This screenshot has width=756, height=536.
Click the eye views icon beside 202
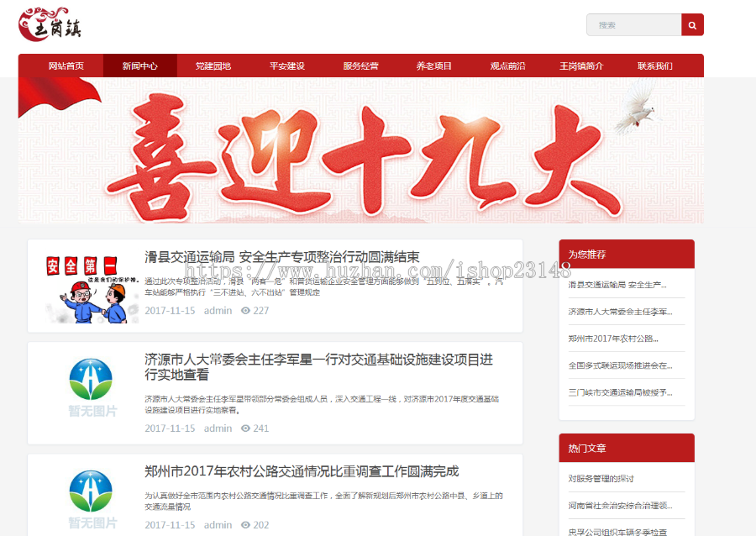(245, 525)
